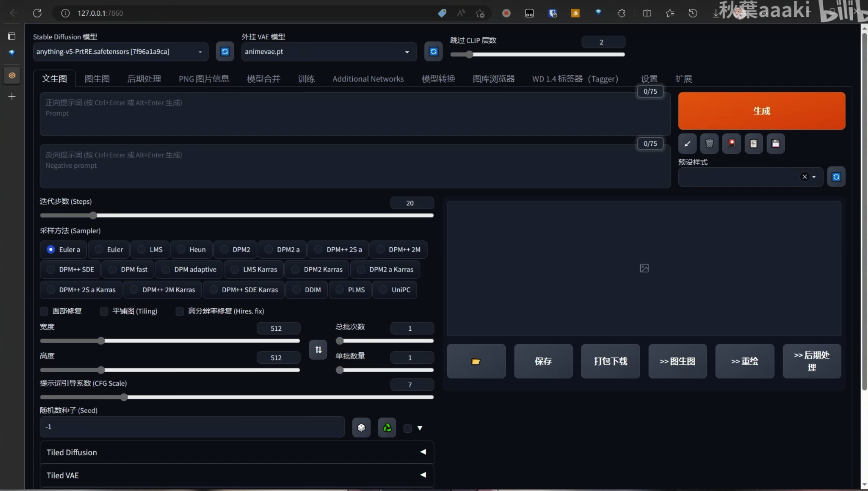Click the 打包下载 download button
The height and width of the screenshot is (491, 868).
[x=610, y=361]
